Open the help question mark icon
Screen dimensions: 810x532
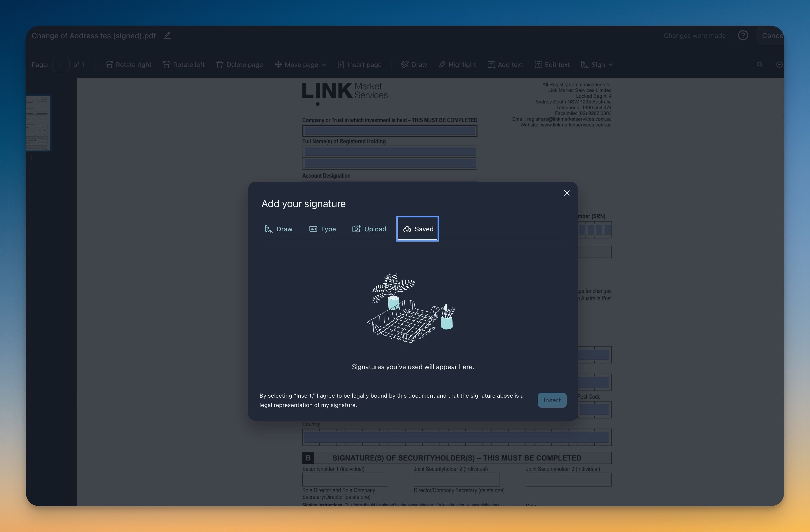743,36
